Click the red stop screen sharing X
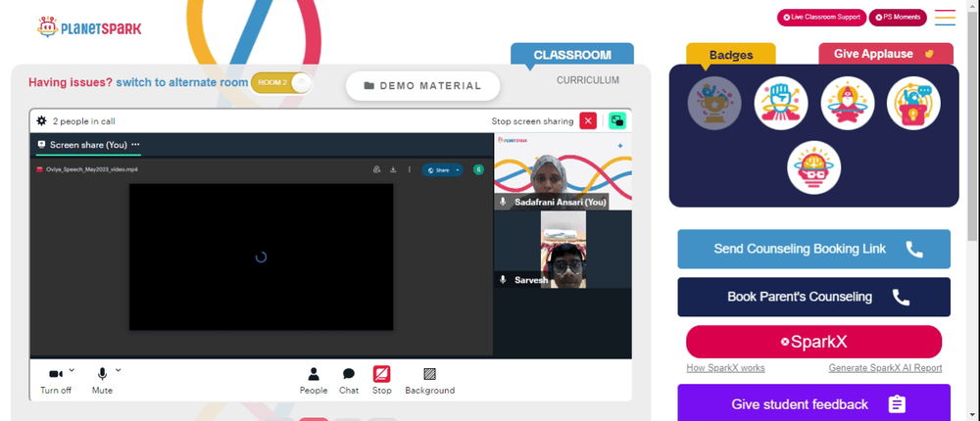The width and height of the screenshot is (980, 421). point(588,121)
